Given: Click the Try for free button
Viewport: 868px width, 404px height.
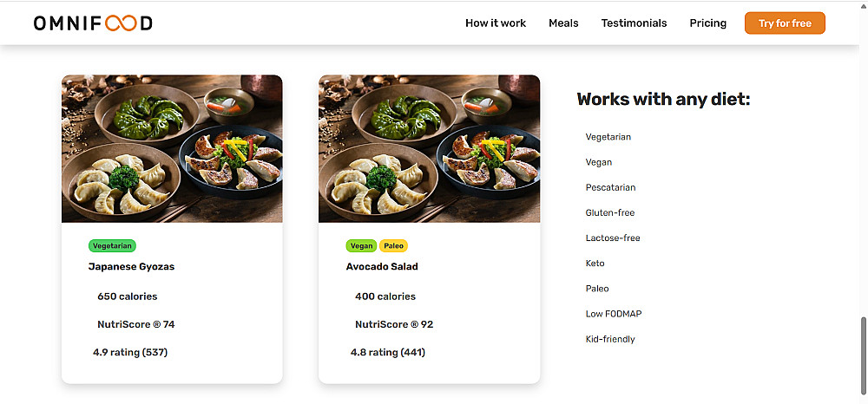Looking at the screenshot, I should tap(785, 23).
